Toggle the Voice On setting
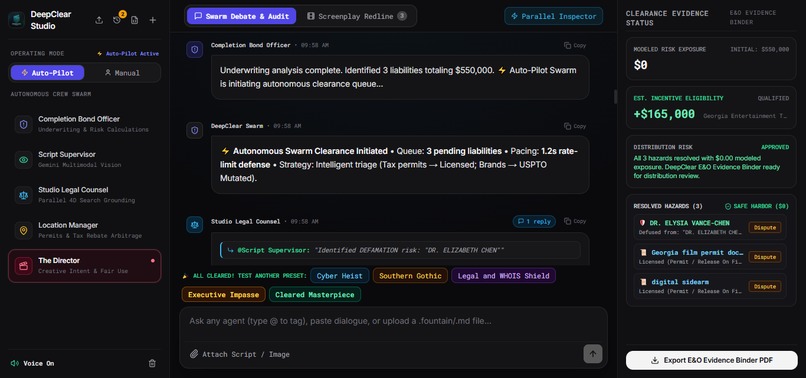Viewport: 806px width, 378px height. pyautogui.click(x=32, y=364)
